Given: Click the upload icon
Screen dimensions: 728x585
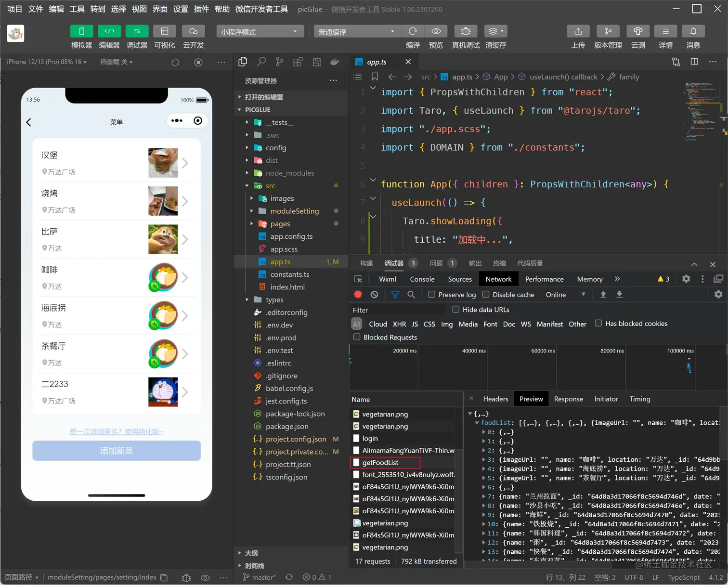Looking at the screenshot, I should click(578, 31).
